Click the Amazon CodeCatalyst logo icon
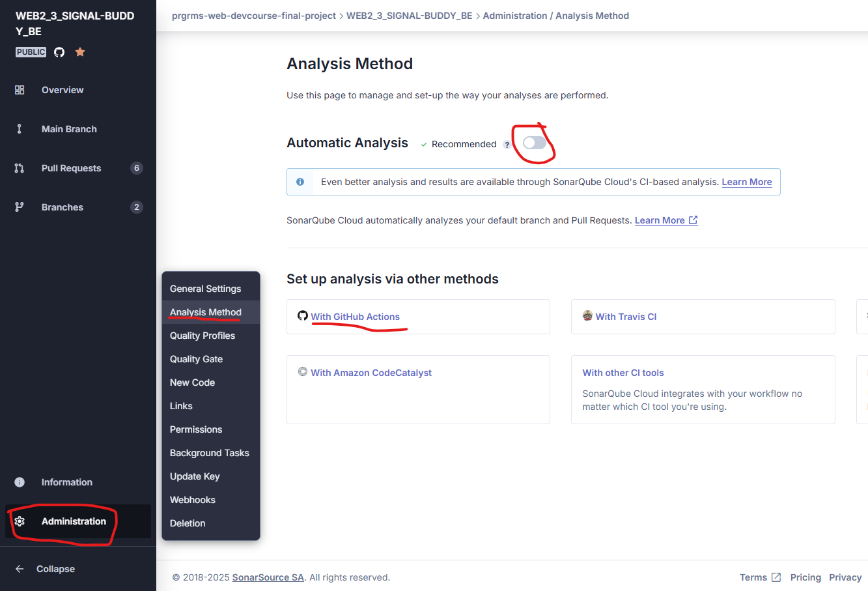 point(303,372)
